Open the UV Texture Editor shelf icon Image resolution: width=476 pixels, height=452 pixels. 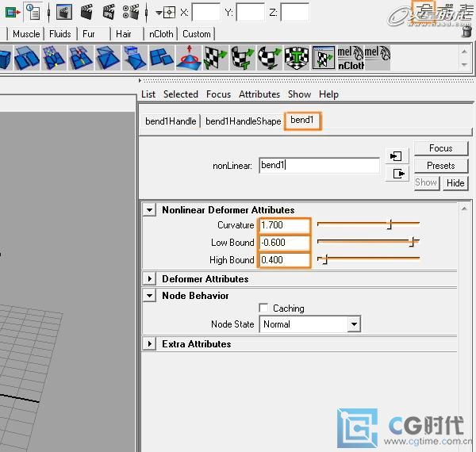324,58
